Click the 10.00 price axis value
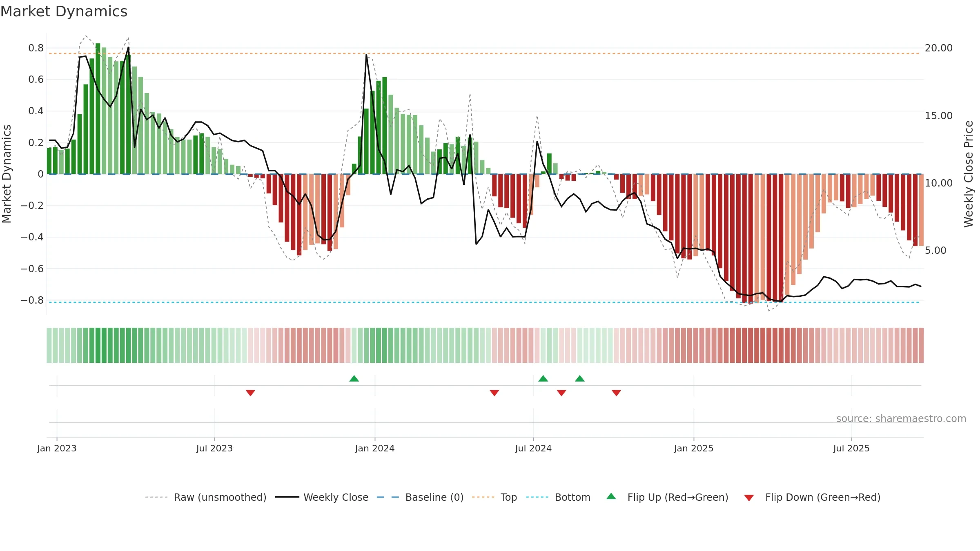The width and height of the screenshot is (980, 551). [x=939, y=183]
